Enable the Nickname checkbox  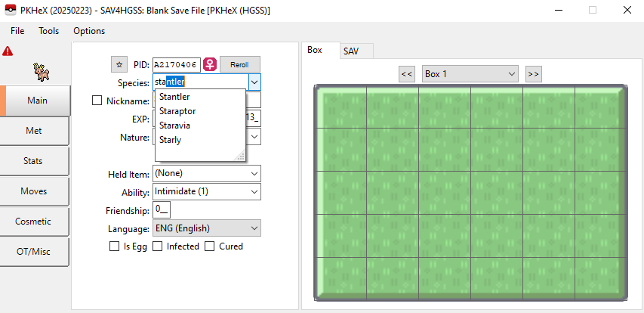[97, 101]
